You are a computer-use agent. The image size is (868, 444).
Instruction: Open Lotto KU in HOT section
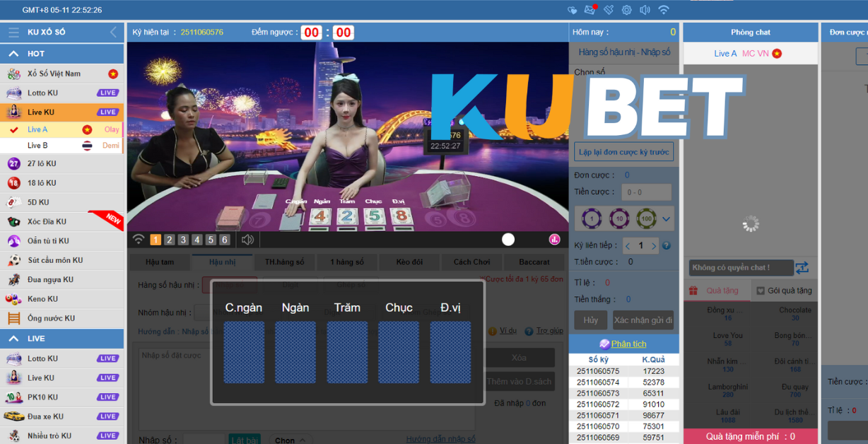61,93
